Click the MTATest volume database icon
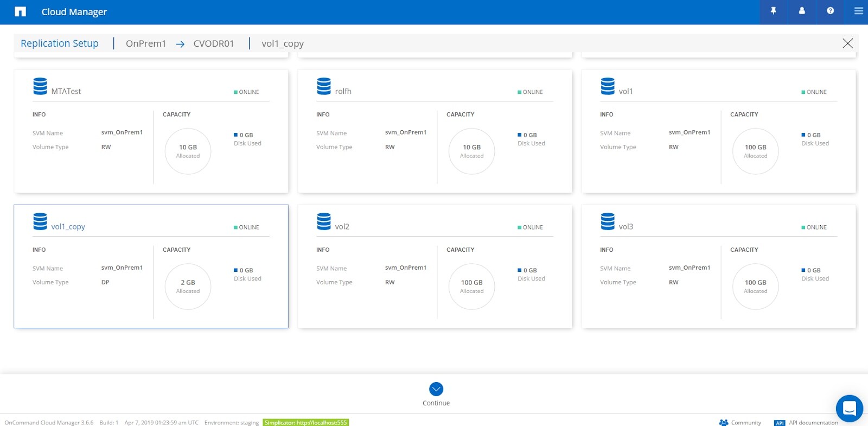 [x=40, y=86]
